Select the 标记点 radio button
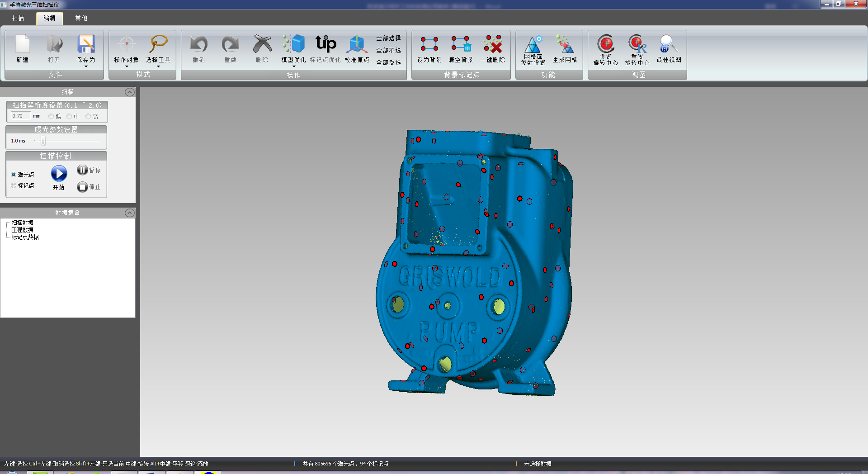This screenshot has height=474, width=868. point(14,186)
